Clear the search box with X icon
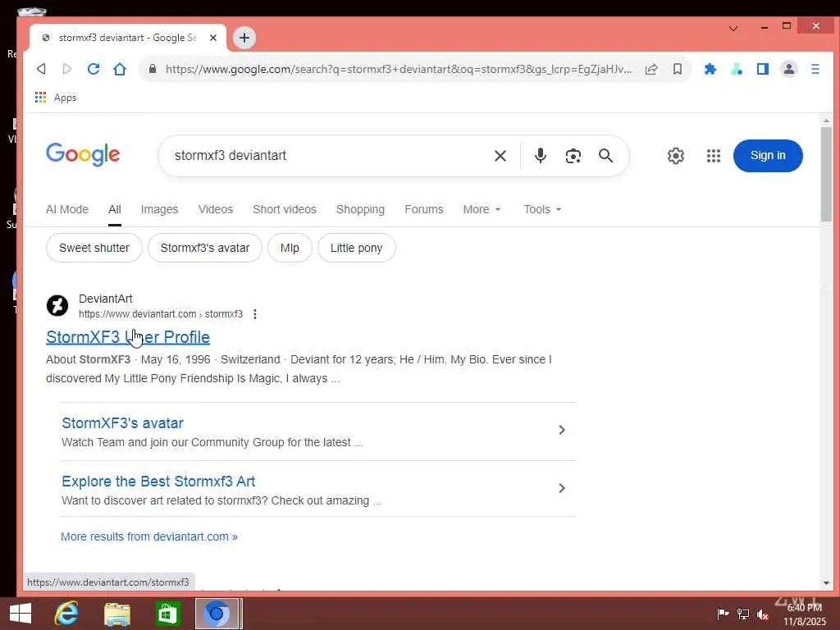 (500, 156)
